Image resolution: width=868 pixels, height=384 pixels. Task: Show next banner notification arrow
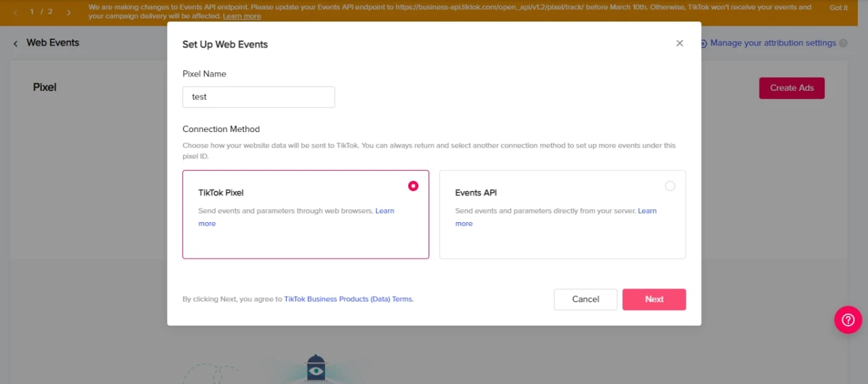point(68,12)
